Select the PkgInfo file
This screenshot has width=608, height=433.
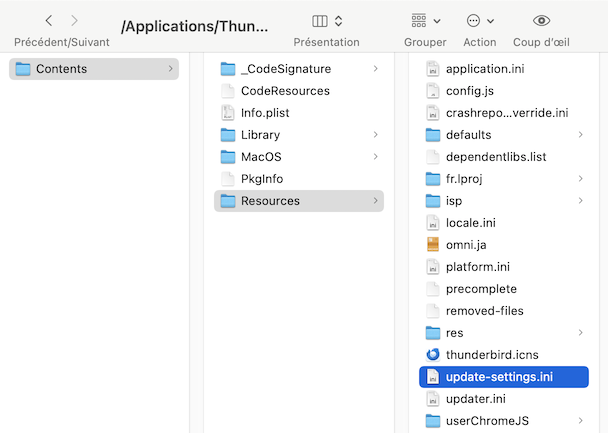coord(261,179)
